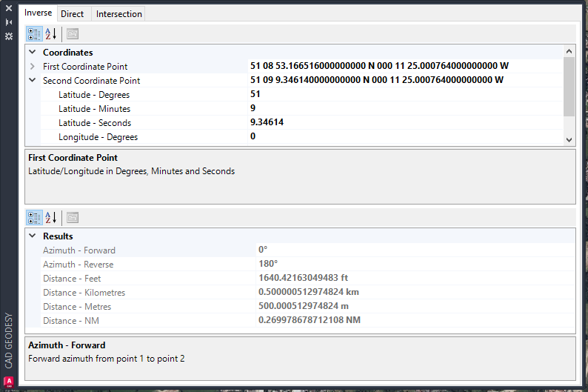Open the palette properties gear icon
This screenshot has width=588, height=392.
click(9, 36)
